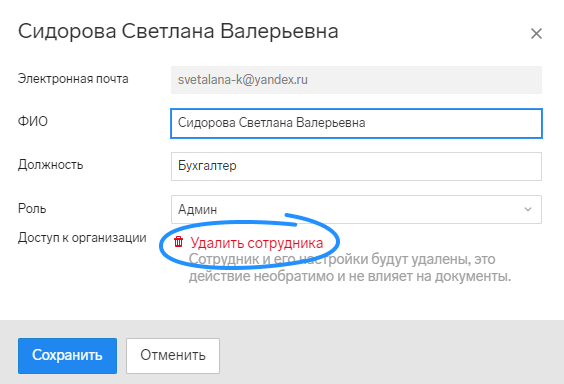The height and width of the screenshot is (384, 564).
Task: Click the red trash can icon
Action: click(x=178, y=242)
